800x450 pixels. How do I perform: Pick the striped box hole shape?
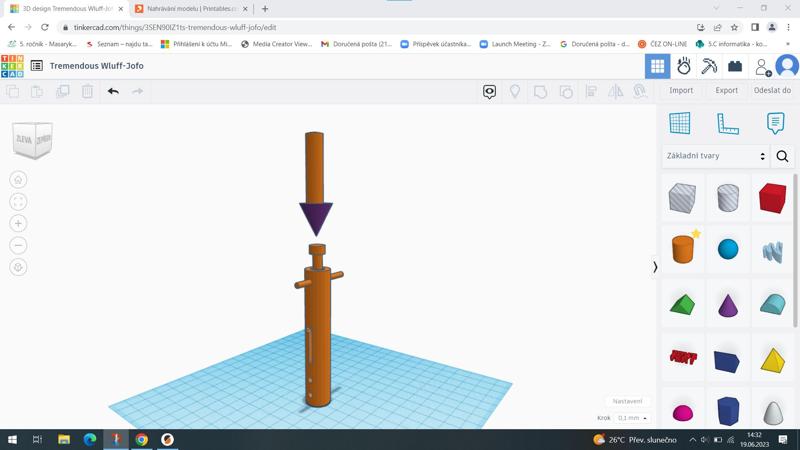pos(682,197)
